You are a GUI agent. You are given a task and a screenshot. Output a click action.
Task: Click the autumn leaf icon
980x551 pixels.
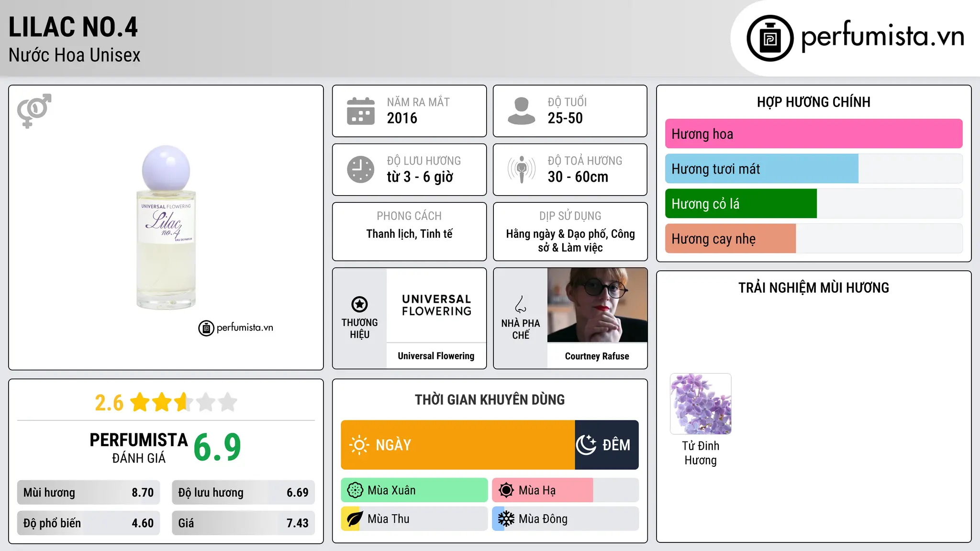tap(355, 519)
